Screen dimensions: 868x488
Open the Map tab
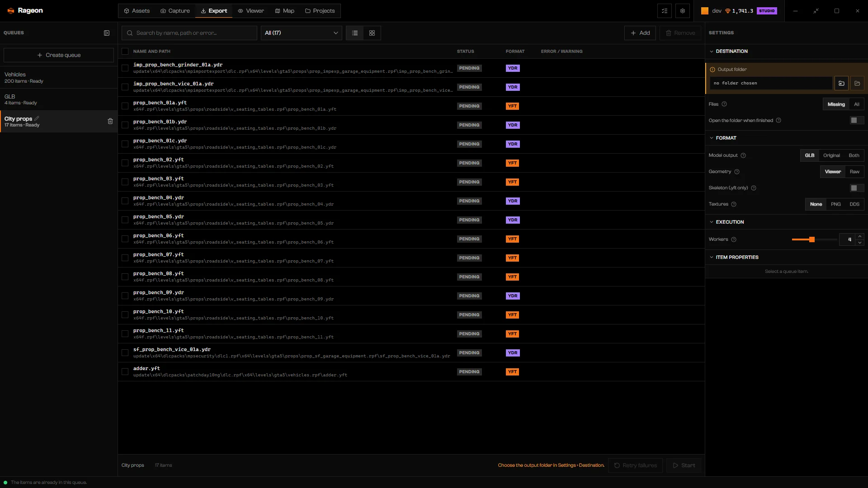tap(285, 11)
